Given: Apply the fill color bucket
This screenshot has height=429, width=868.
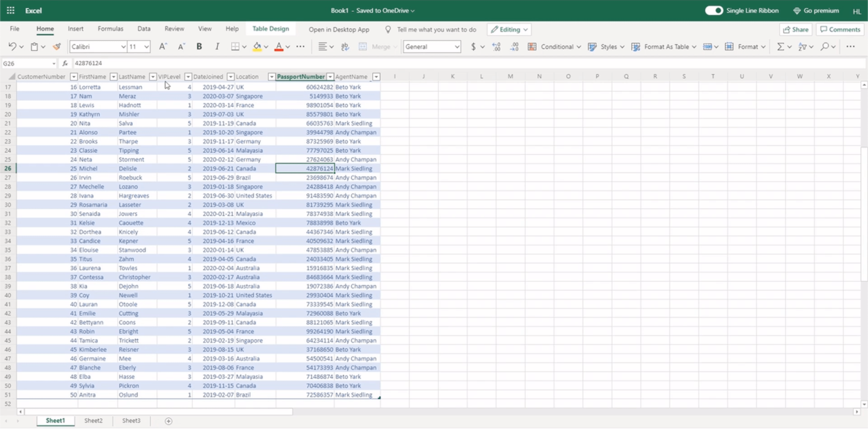Looking at the screenshot, I should (x=257, y=46).
